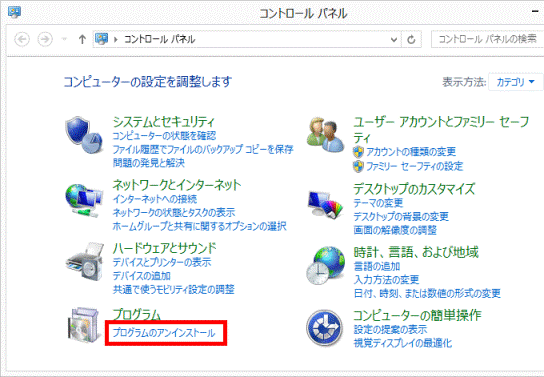Open デバイスの追加 link
This screenshot has width=544, height=377.
click(x=142, y=276)
